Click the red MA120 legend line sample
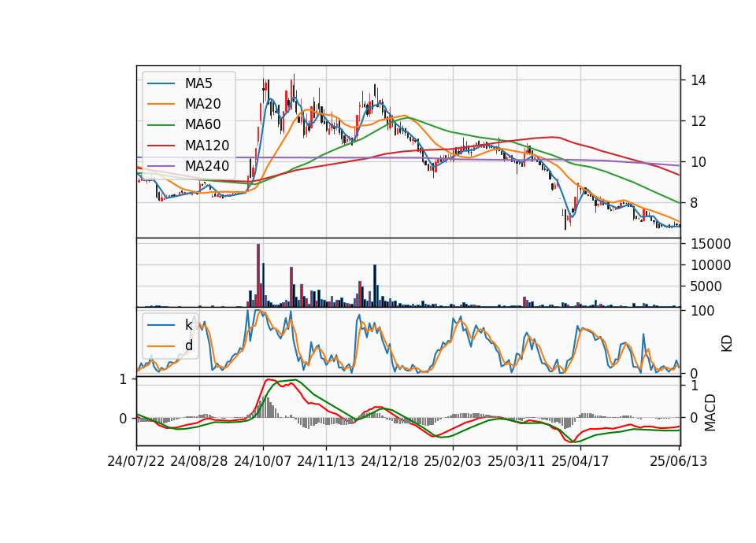Viewport: 756px width, 543px height. click(x=161, y=146)
